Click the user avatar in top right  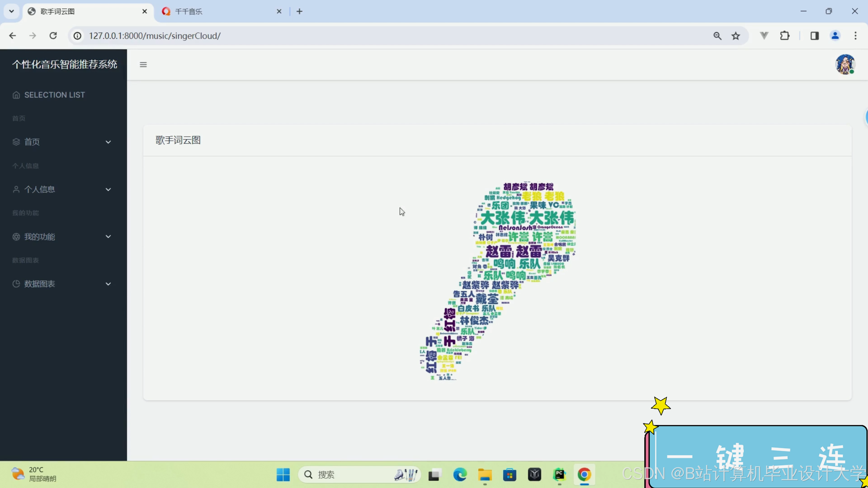pos(845,64)
